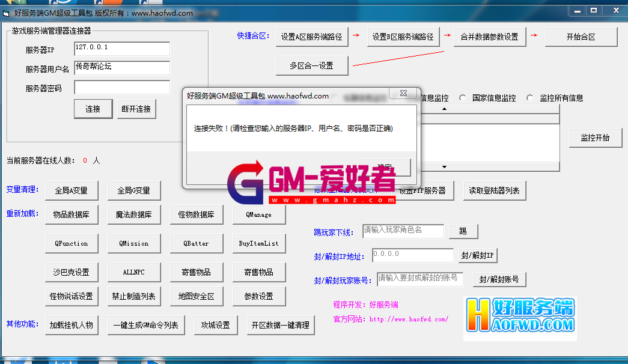This screenshot has width=628, height=364.
Task: Focus the 服务器密码 input field
Action: (x=122, y=87)
